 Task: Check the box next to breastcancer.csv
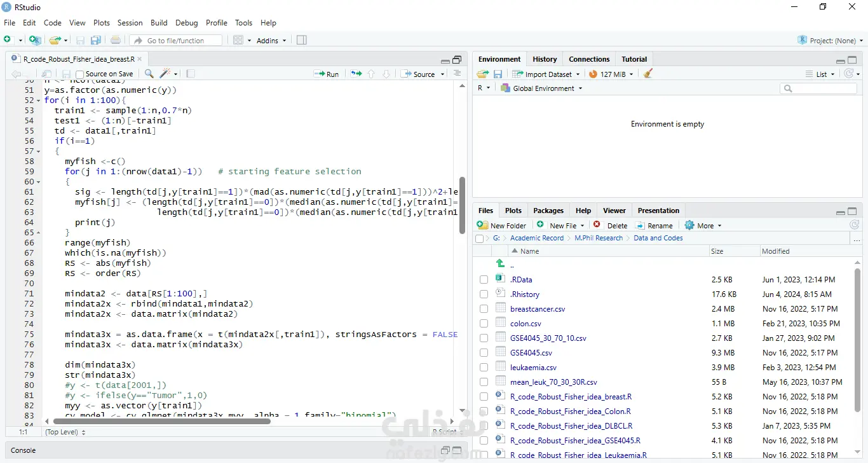[484, 309]
